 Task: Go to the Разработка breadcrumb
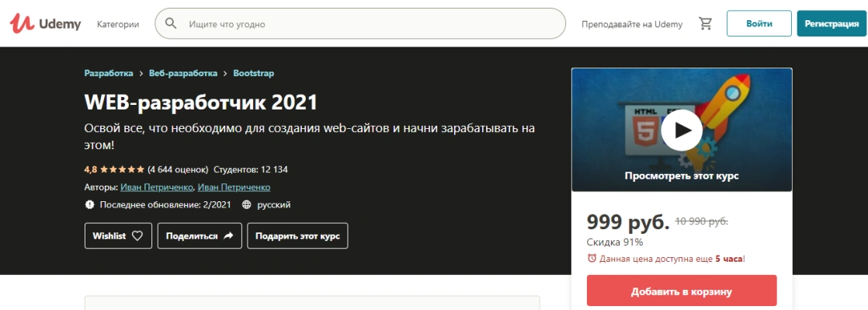[109, 73]
